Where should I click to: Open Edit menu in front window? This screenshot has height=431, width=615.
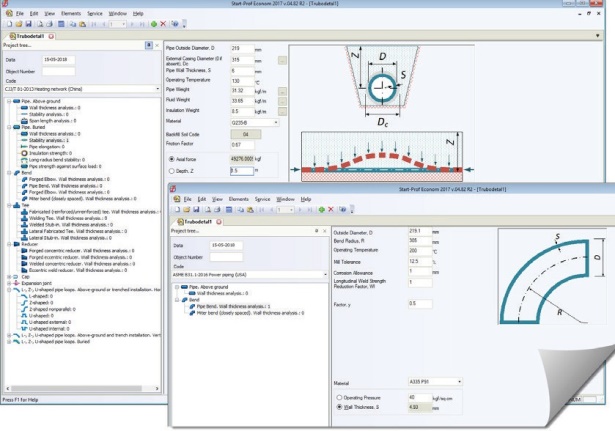click(x=202, y=199)
